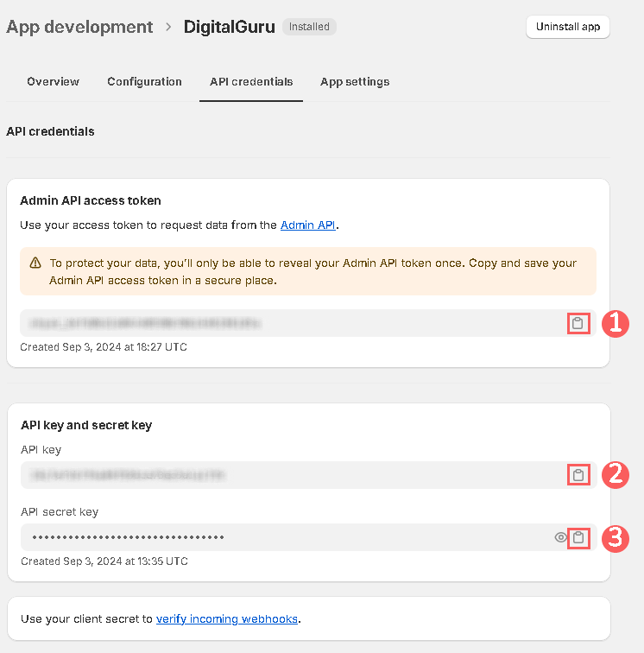Open the Configuration tab

click(144, 82)
